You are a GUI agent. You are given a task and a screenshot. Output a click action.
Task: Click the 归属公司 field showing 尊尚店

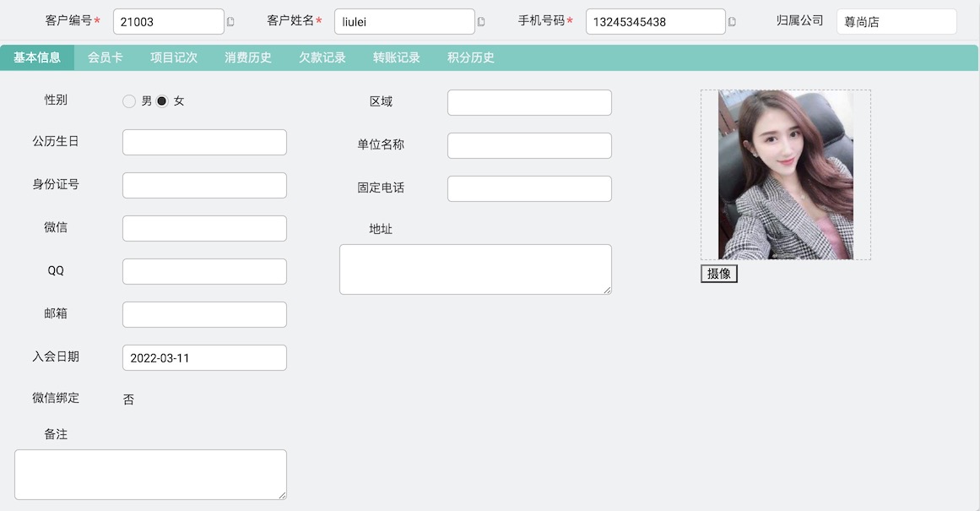(x=897, y=22)
